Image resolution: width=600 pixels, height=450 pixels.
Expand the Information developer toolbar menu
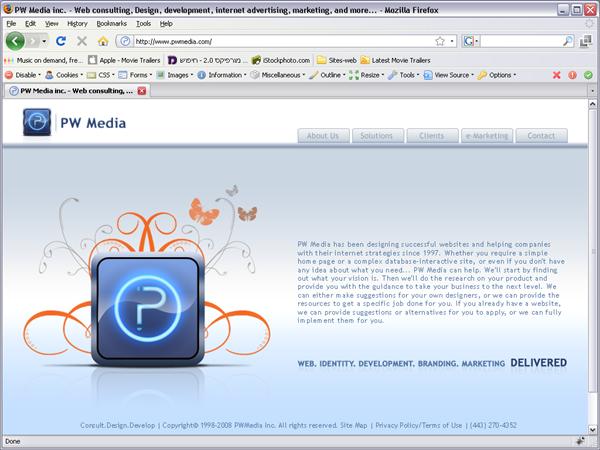(x=222, y=75)
